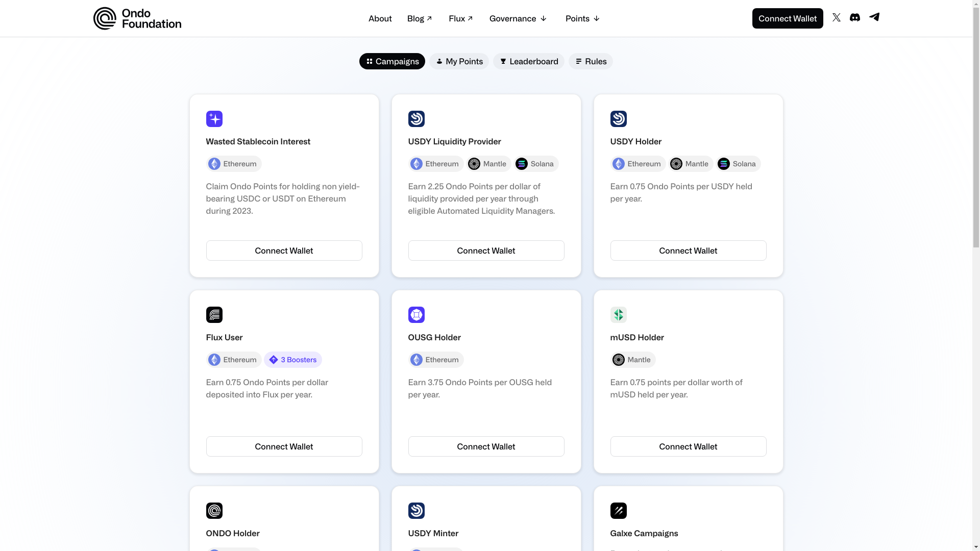Expand the Points dropdown menu
This screenshot has height=551, width=980.
tap(582, 18)
